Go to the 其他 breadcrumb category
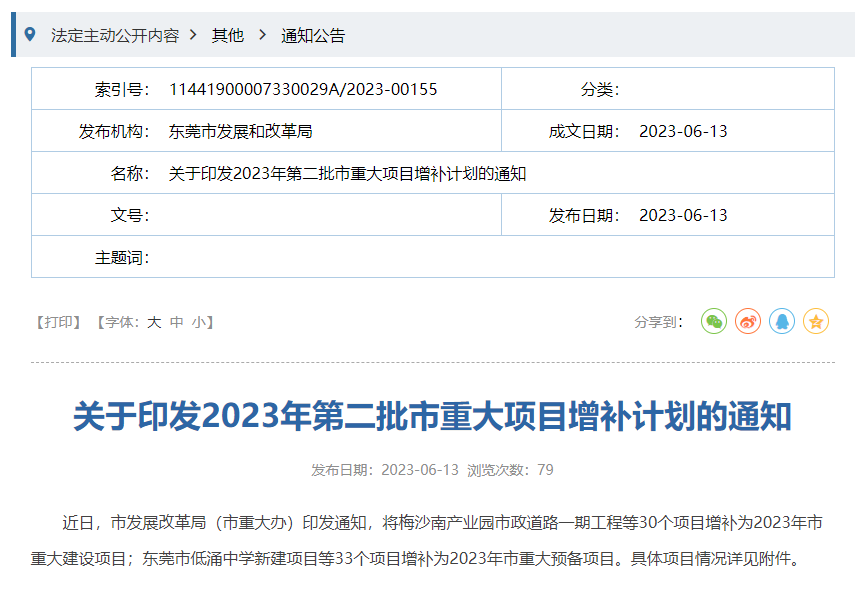Viewport: 868px width, 593px height. pos(227,36)
